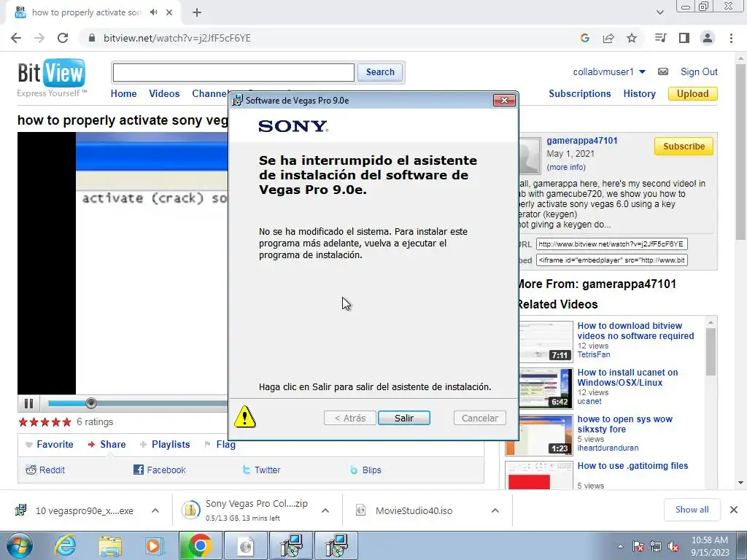Open 'How to download bitview videos' related video

click(635, 331)
